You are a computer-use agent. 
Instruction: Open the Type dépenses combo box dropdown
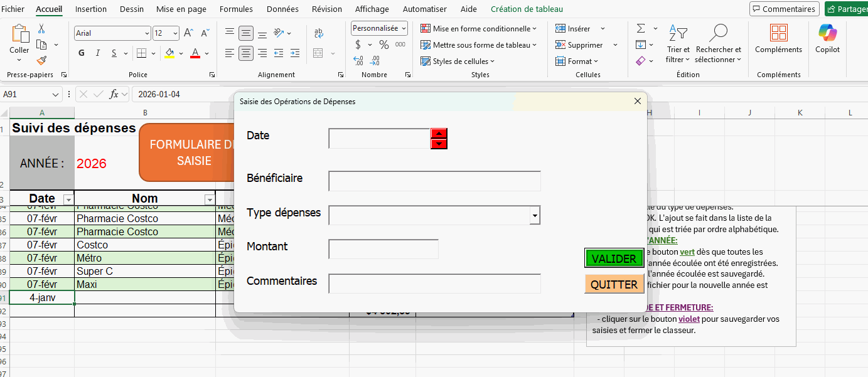coord(535,215)
